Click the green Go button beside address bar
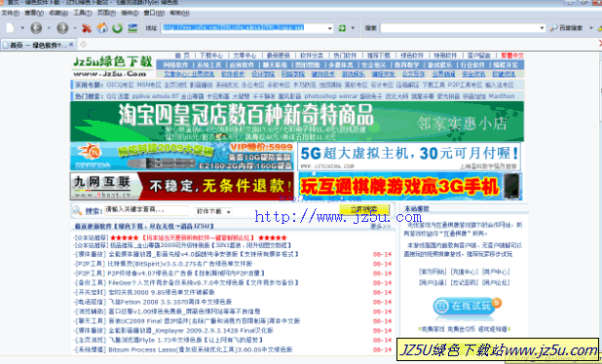The image size is (602, 364). coord(342,28)
